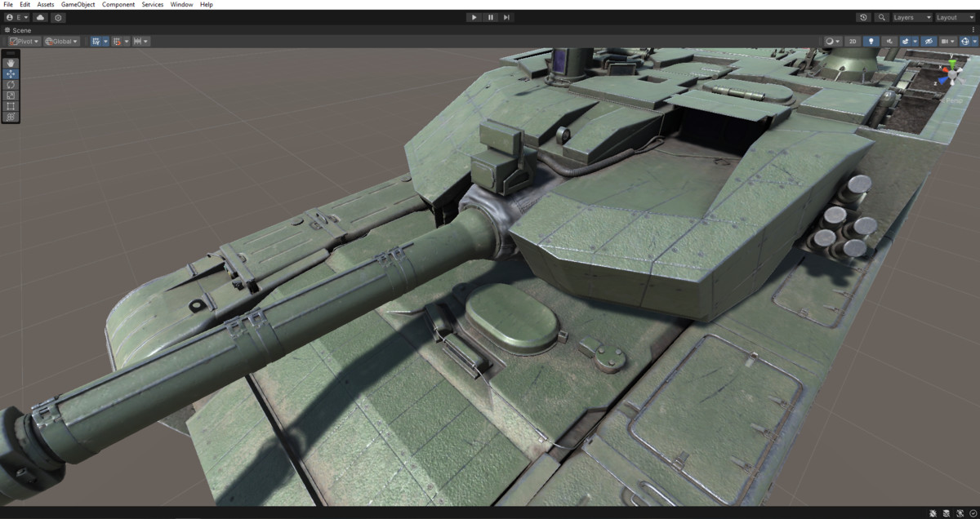Toggle Scene view lighting
Viewport: 980px width, 519px height.
(x=871, y=41)
